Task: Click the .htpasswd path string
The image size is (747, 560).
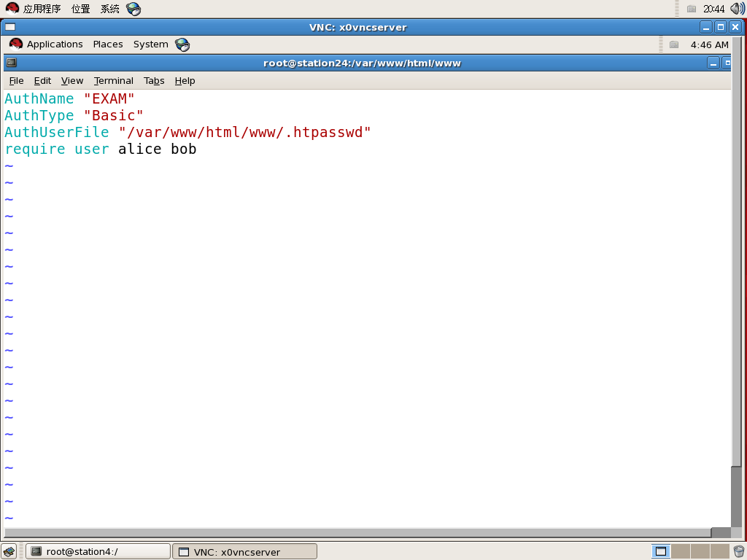Action: [245, 132]
